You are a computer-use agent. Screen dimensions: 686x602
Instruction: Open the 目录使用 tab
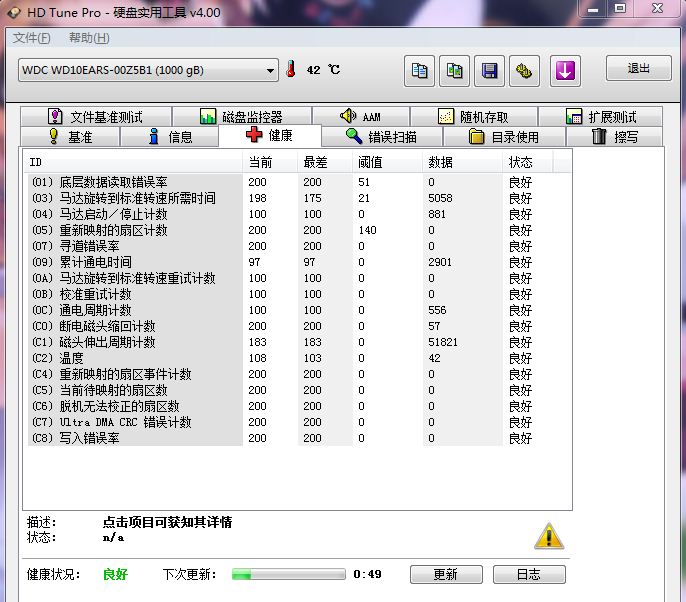pyautogui.click(x=504, y=137)
